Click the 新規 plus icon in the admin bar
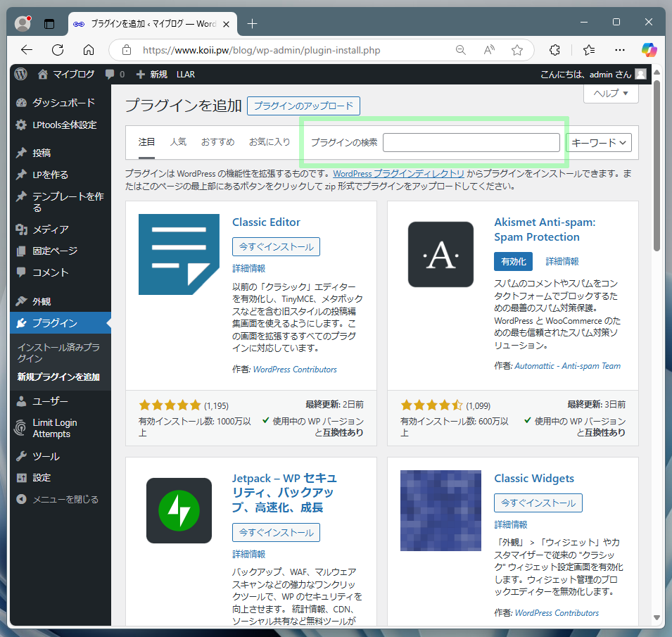Screen dimensions: 672x637 pyautogui.click(x=141, y=75)
